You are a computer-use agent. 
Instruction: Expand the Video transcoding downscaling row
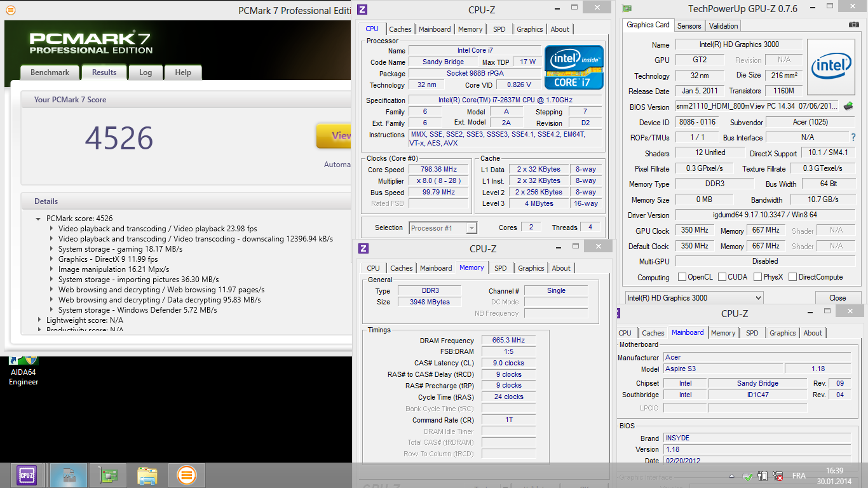(x=51, y=239)
